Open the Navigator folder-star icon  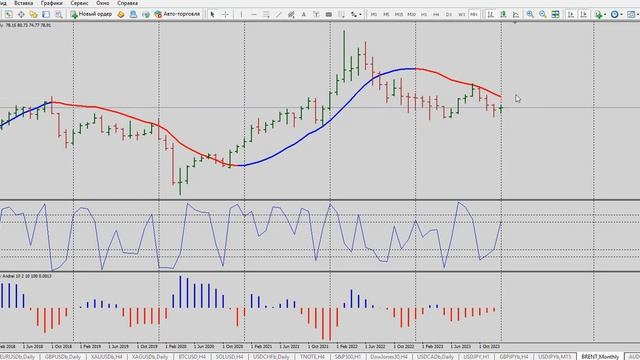[33, 14]
